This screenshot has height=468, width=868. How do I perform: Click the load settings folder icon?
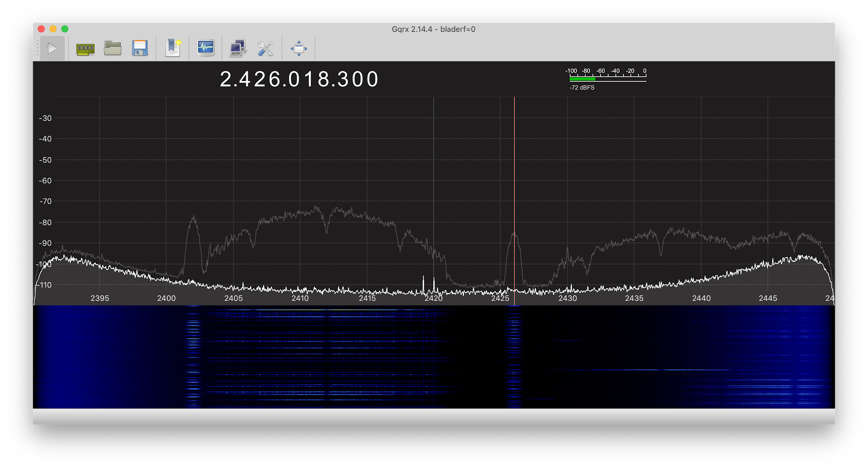click(x=113, y=48)
